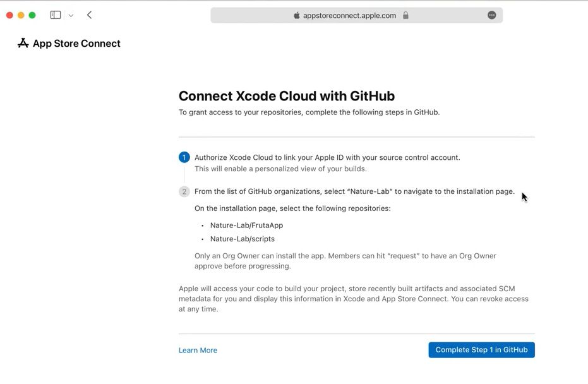
Task: Close the Safari window with red button
Action: click(9, 15)
